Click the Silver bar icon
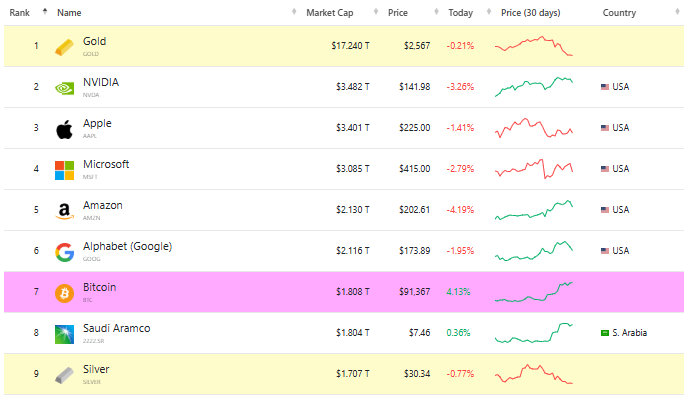691x396 pixels. coord(64,375)
